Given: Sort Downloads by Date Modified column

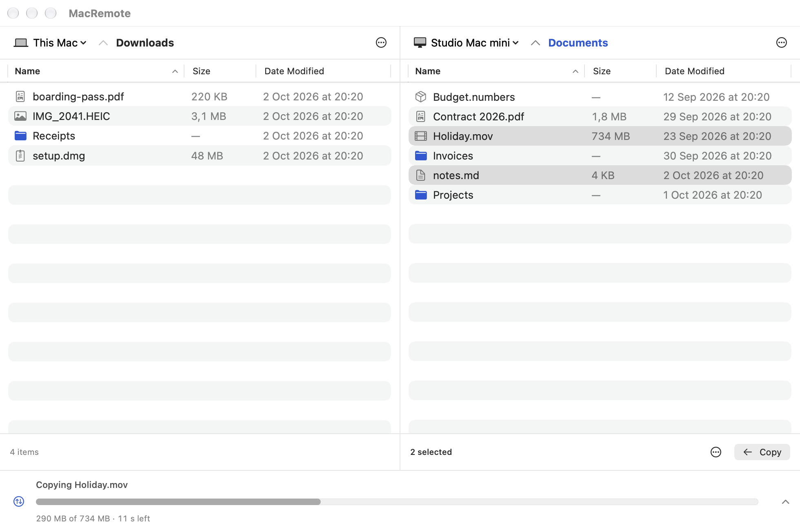Looking at the screenshot, I should click(323, 71).
